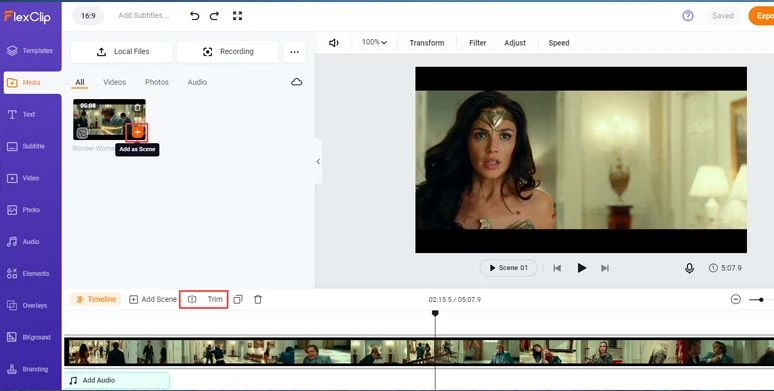Click the video preview canvas
The height and width of the screenshot is (391, 774).
pyautogui.click(x=580, y=159)
